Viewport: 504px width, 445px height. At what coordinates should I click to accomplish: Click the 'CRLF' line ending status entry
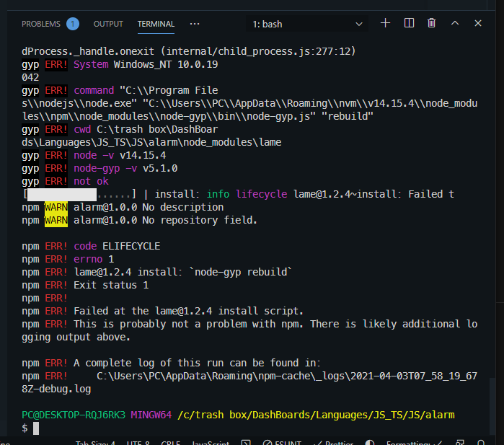[x=170, y=443]
